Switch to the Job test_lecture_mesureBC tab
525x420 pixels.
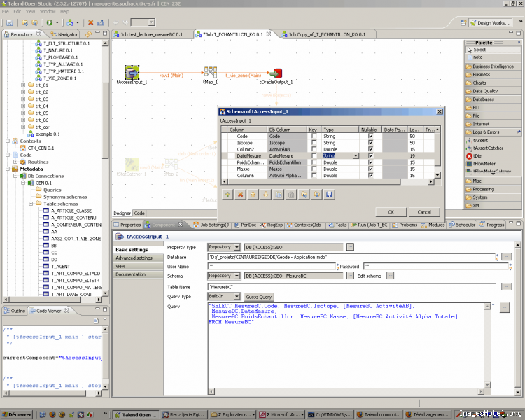pos(150,34)
